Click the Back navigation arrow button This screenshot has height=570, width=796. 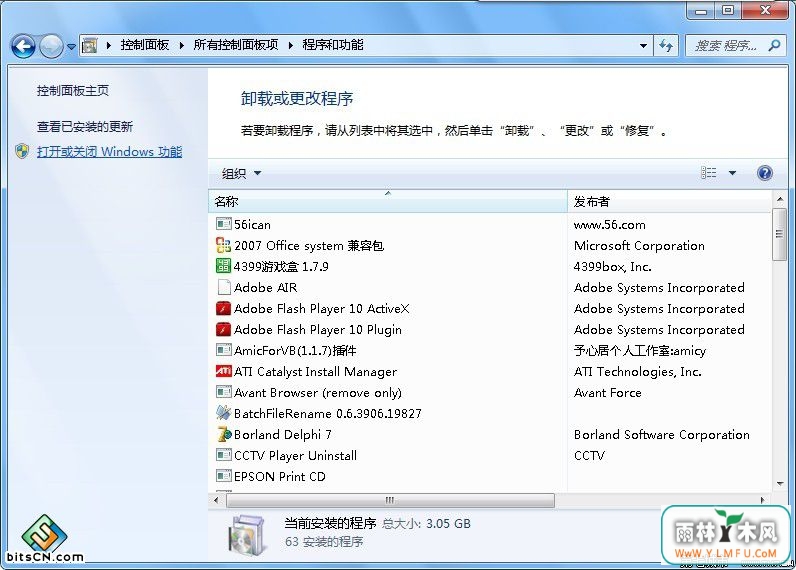23,46
